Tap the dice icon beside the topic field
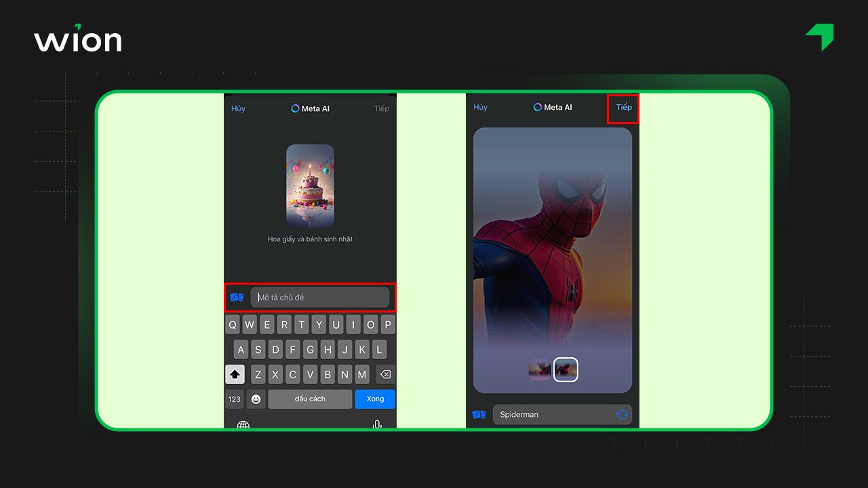Image resolution: width=868 pixels, height=488 pixels. (x=237, y=298)
